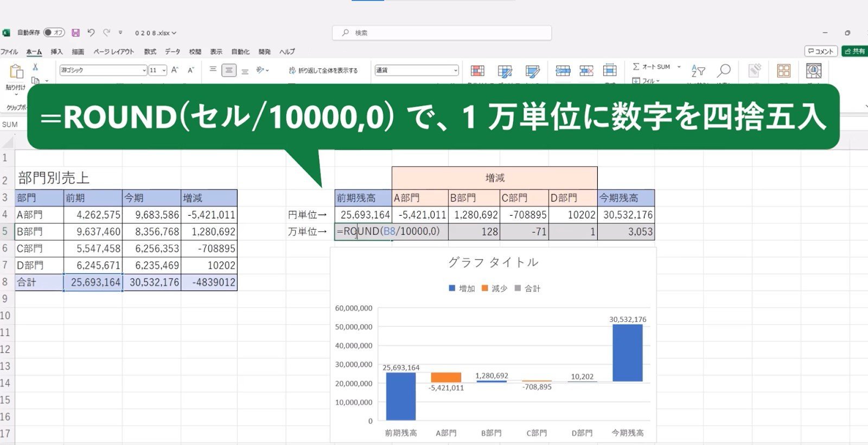Click the Redo arrow icon
This screenshot has width=868, height=445.
(107, 33)
